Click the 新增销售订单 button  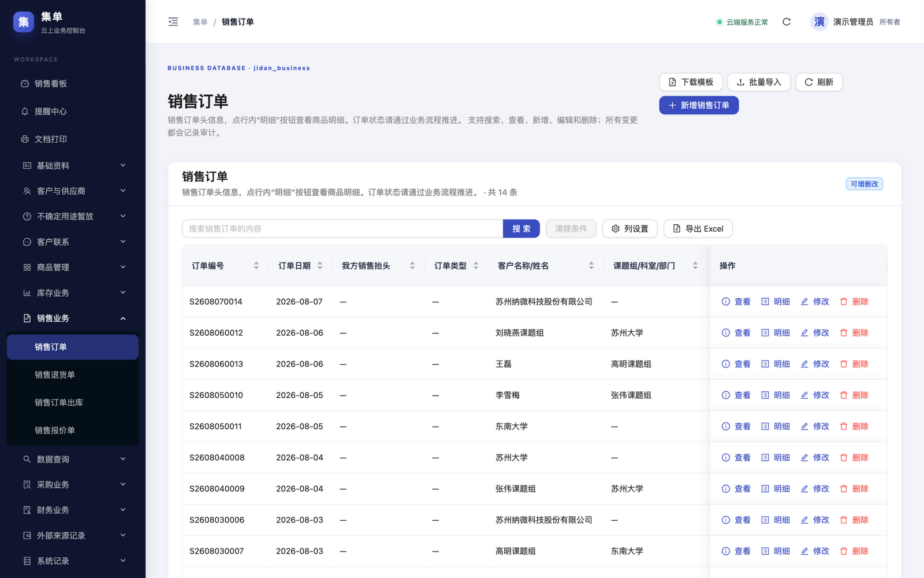pyautogui.click(x=699, y=105)
